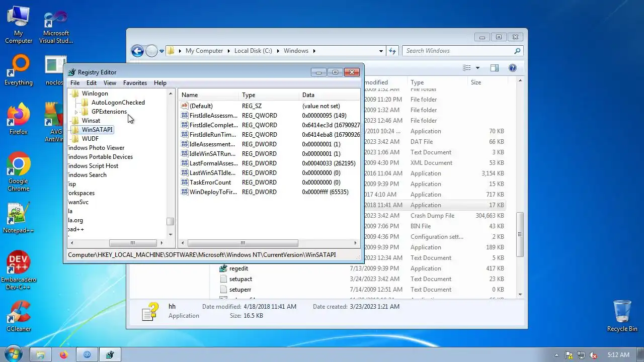Launch Embarcadero Dev-C++ desktop icon
The image size is (644, 362).
tap(18, 270)
